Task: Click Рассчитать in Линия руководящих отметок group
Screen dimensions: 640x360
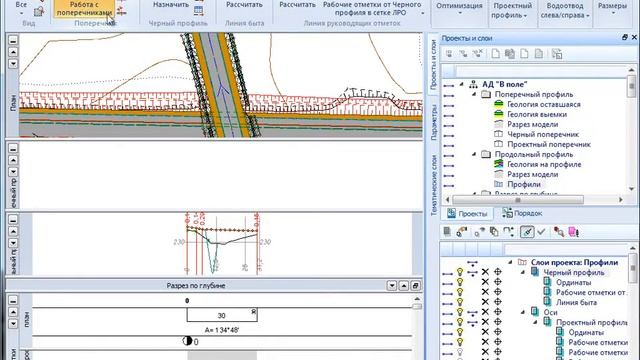Action: [x=297, y=5]
